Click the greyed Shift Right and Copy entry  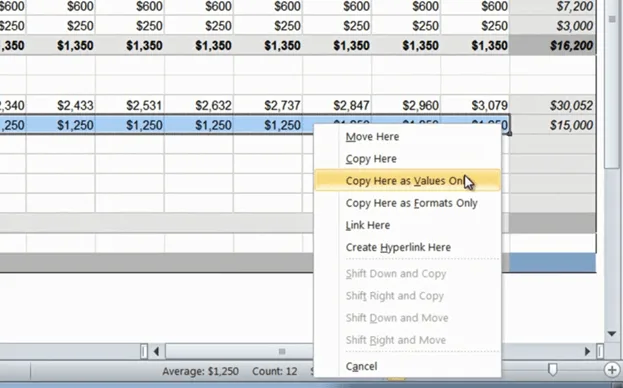(x=407, y=296)
